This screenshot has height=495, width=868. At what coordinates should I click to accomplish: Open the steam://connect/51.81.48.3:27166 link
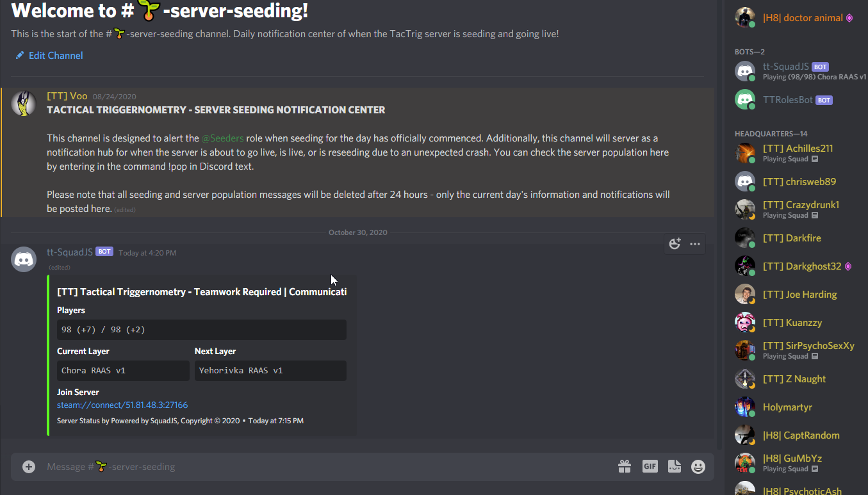coord(122,405)
